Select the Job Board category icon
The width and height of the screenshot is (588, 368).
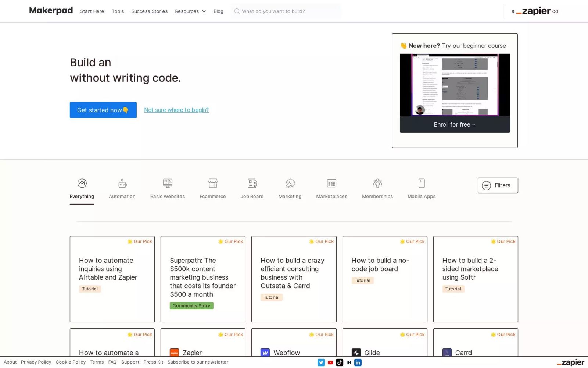click(x=252, y=183)
